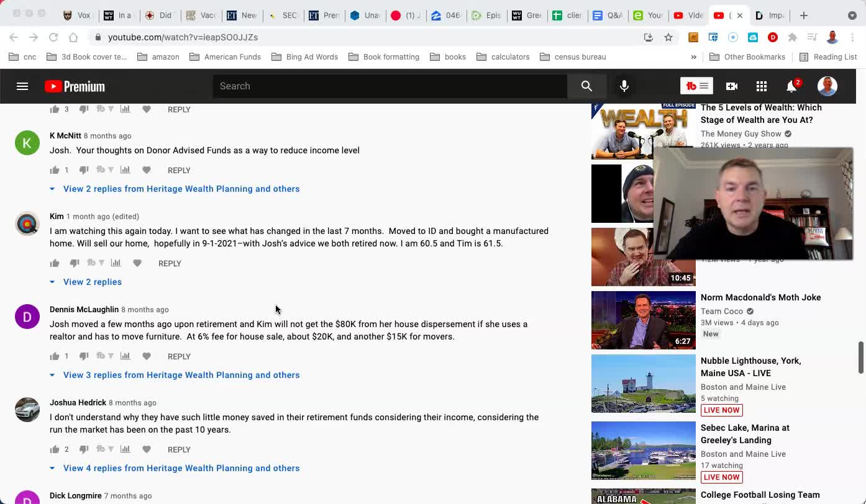This screenshot has height=504, width=866.
Task: Open Kim's profile avatar
Action: coord(27,223)
